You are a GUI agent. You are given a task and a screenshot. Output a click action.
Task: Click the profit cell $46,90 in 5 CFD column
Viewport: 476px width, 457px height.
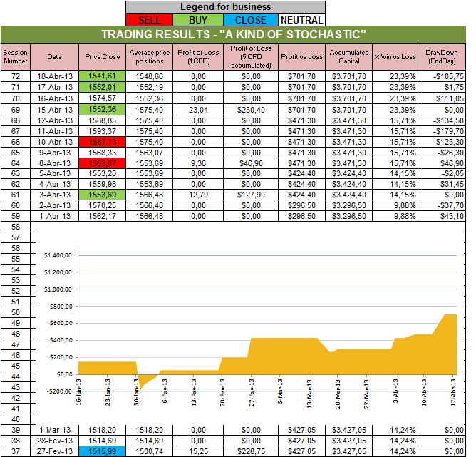point(251,163)
